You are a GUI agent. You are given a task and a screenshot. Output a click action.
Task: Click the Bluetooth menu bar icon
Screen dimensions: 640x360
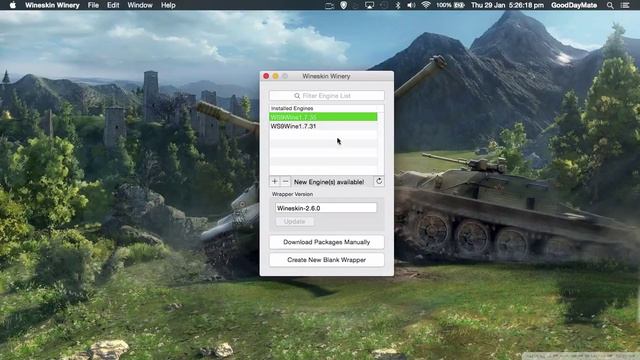point(398,5)
